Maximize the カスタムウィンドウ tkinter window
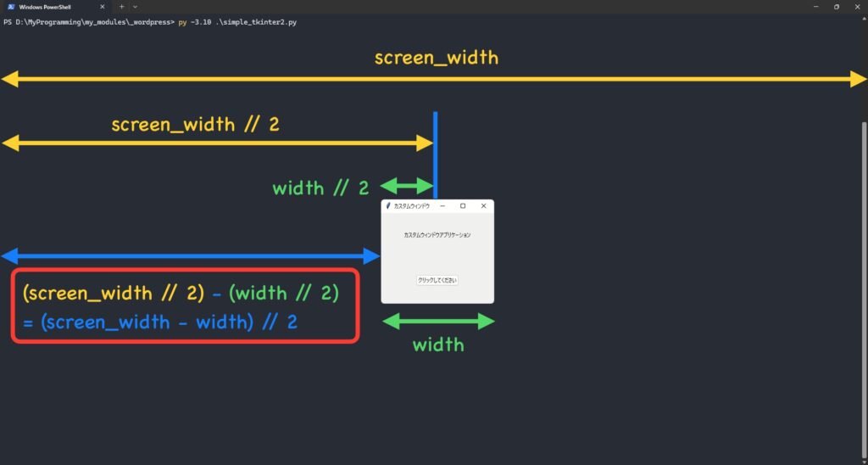Viewport: 868px width, 465px height. pyautogui.click(x=463, y=206)
